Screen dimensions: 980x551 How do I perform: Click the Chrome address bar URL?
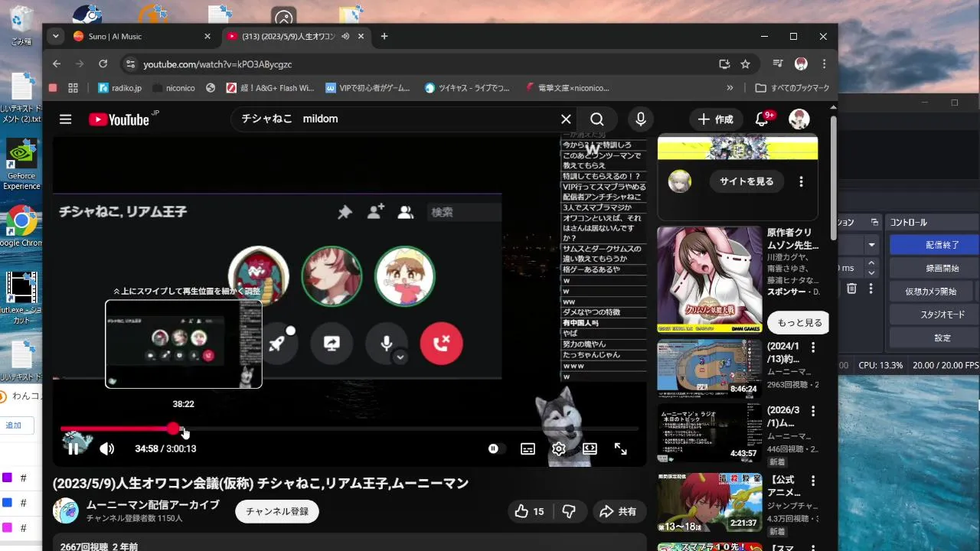coord(217,64)
